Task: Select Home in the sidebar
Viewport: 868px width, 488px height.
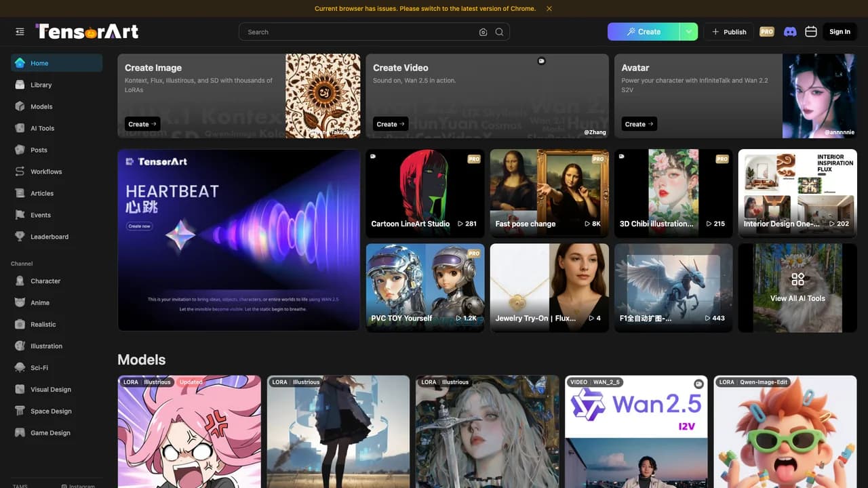Action: click(56, 63)
